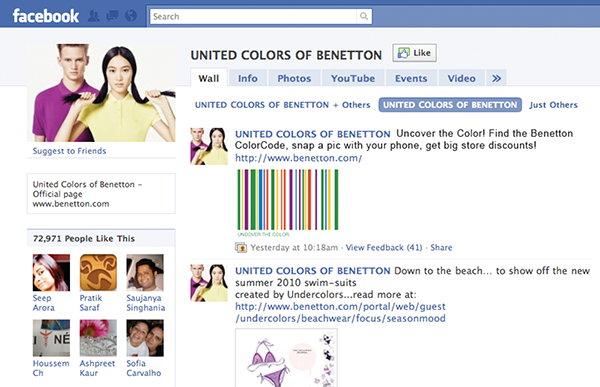
Task: Open friend requests icon in header
Action: click(x=94, y=16)
